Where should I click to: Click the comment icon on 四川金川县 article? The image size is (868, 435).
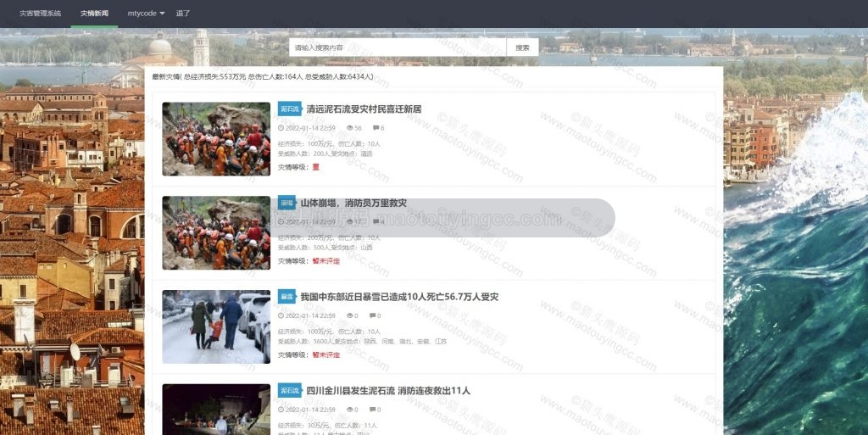pyautogui.click(x=373, y=410)
